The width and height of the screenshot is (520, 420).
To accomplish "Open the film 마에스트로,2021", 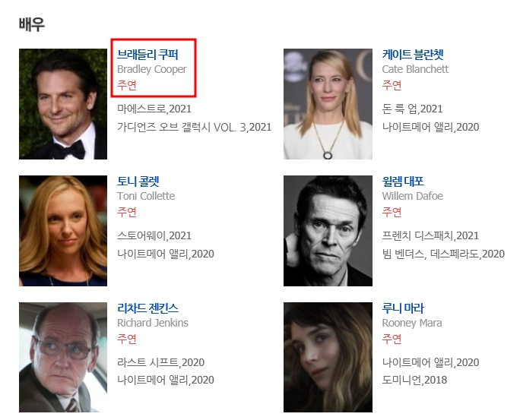I will click(x=154, y=109).
